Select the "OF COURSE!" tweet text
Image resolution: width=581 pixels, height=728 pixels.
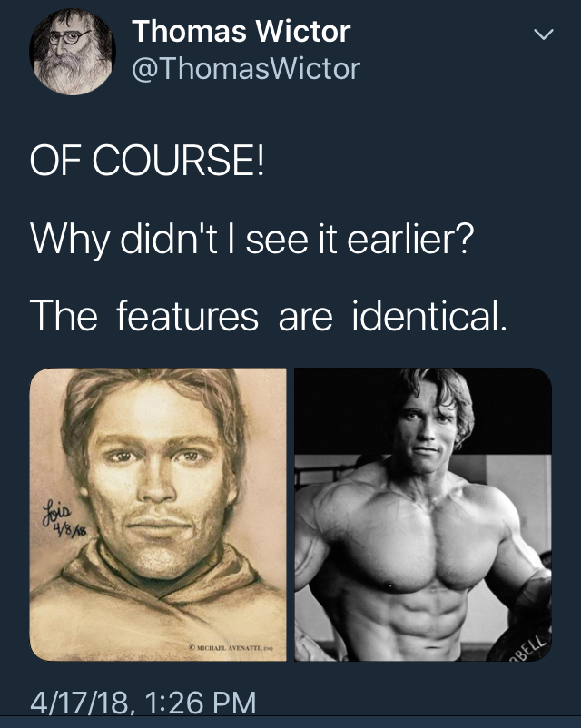coord(147,160)
